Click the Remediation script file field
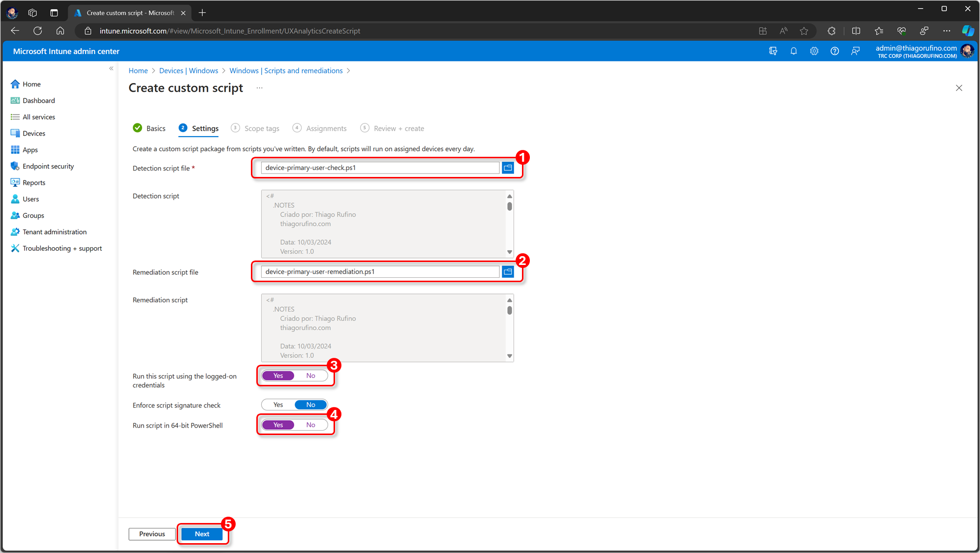The height and width of the screenshot is (553, 980). (380, 271)
